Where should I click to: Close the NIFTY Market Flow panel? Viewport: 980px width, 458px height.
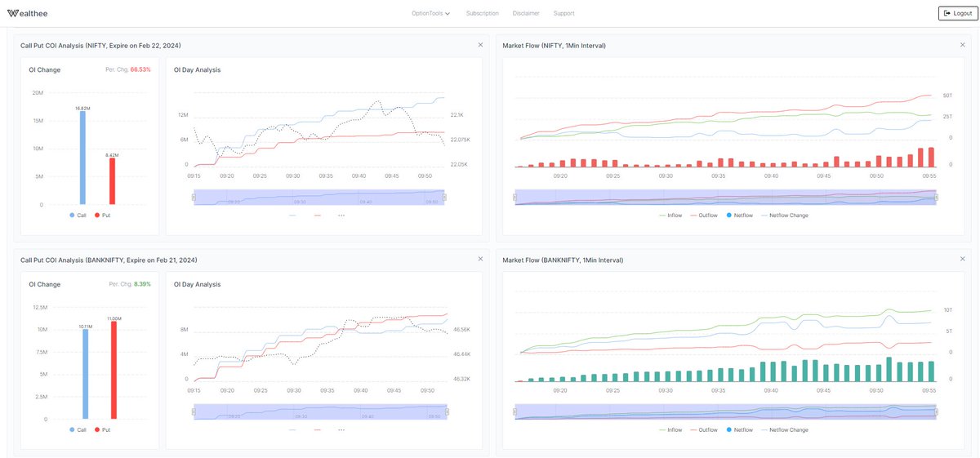(962, 45)
